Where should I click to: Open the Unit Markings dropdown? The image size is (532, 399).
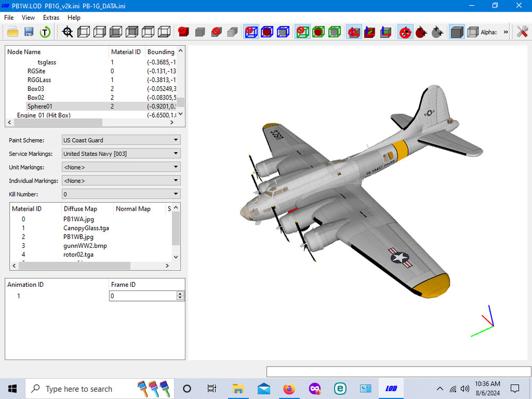point(121,167)
